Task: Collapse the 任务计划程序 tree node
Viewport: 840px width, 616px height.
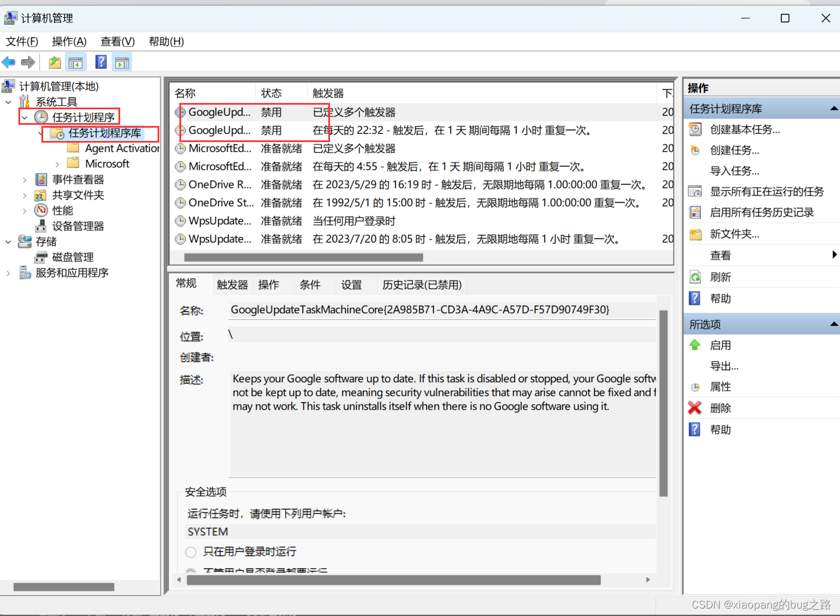Action: [x=24, y=117]
